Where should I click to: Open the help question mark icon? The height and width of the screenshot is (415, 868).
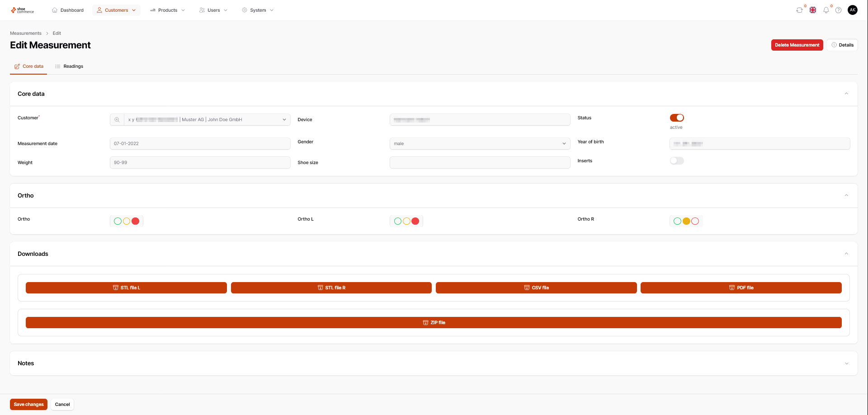coord(839,10)
